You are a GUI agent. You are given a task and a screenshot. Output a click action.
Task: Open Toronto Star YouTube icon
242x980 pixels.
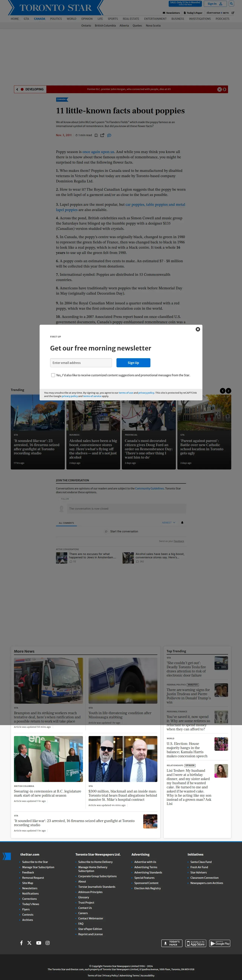(x=38, y=943)
